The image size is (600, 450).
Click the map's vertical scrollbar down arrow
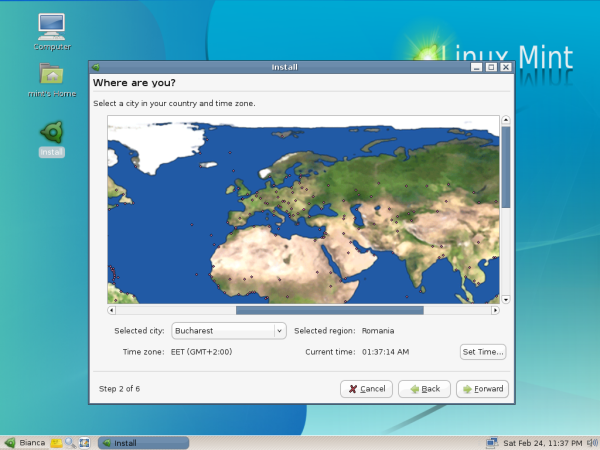[506, 299]
